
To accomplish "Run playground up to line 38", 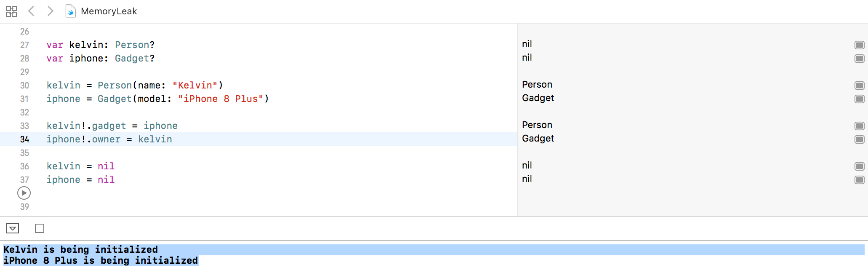I will click(x=24, y=193).
